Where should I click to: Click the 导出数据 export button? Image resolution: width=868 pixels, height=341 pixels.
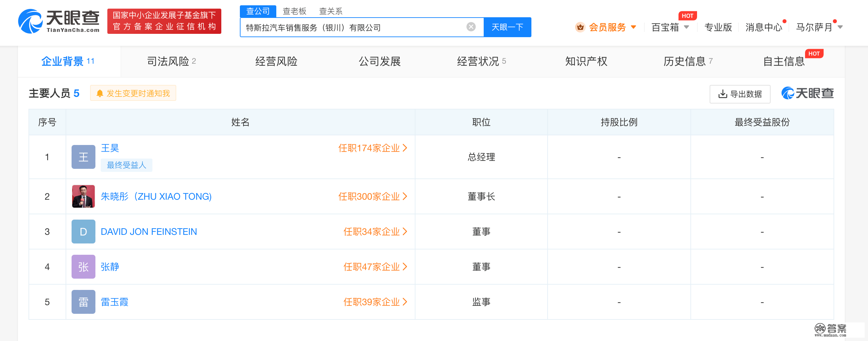pos(739,94)
